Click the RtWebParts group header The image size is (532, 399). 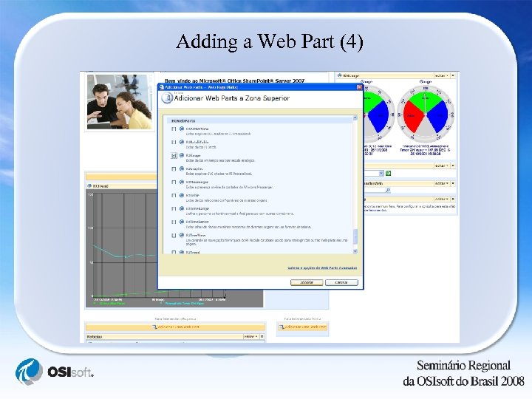(259, 120)
